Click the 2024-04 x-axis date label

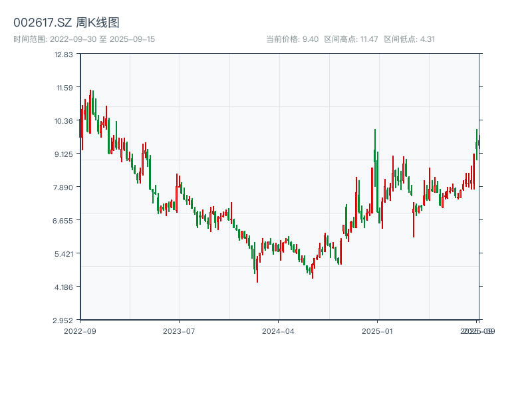point(278,331)
